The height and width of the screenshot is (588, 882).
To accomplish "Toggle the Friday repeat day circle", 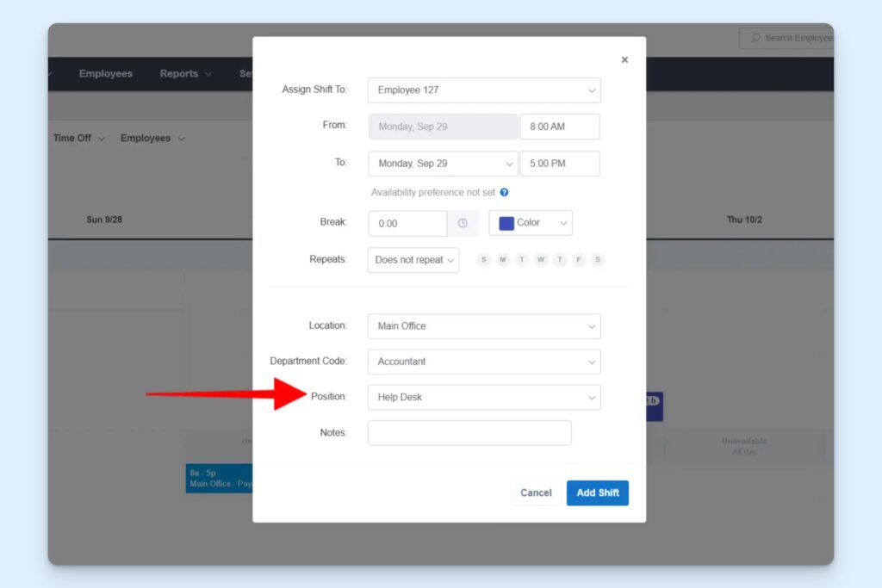I will (579, 259).
